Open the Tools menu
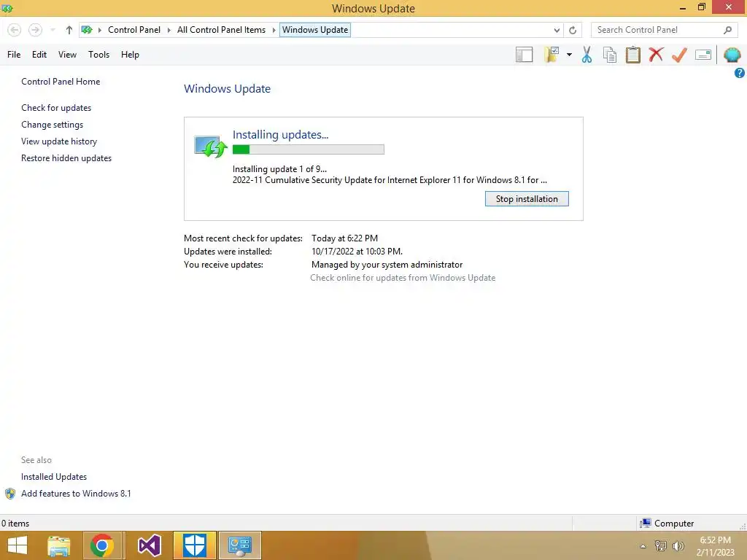This screenshot has width=747, height=560. 98,55
